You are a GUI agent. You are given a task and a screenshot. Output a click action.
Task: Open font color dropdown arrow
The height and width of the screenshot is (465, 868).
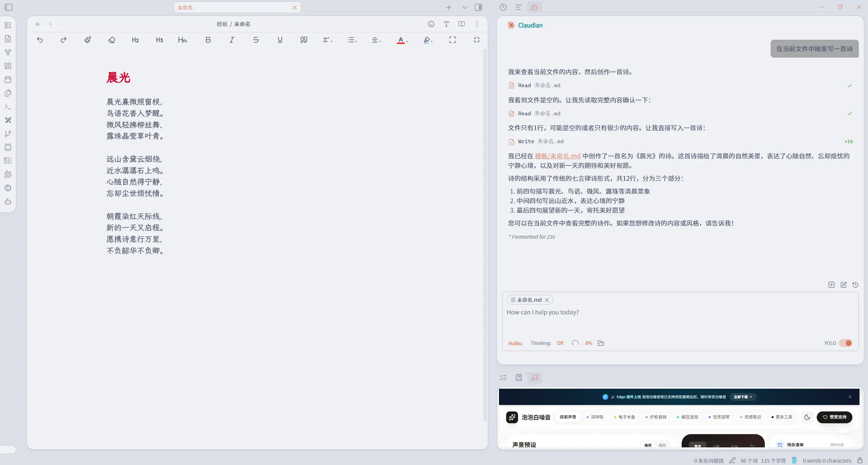[x=407, y=41]
